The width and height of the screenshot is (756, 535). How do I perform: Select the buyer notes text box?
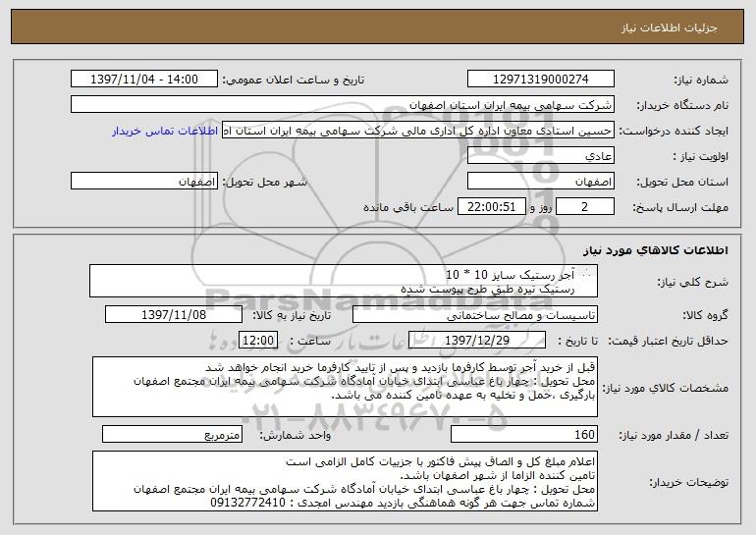(x=345, y=481)
